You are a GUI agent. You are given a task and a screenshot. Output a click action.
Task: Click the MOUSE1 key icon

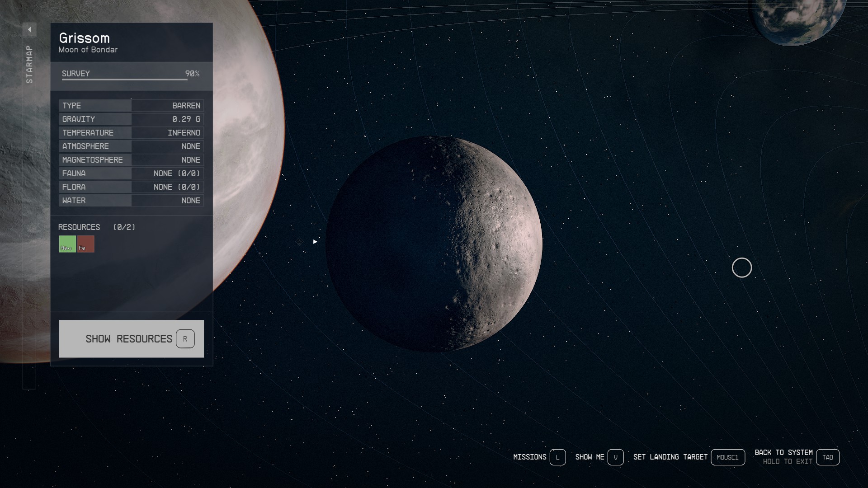point(728,457)
